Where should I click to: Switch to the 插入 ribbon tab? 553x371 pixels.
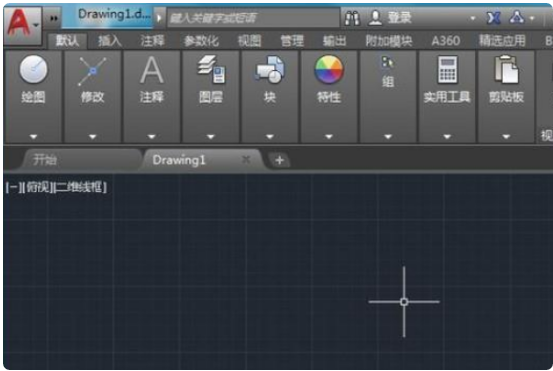110,41
